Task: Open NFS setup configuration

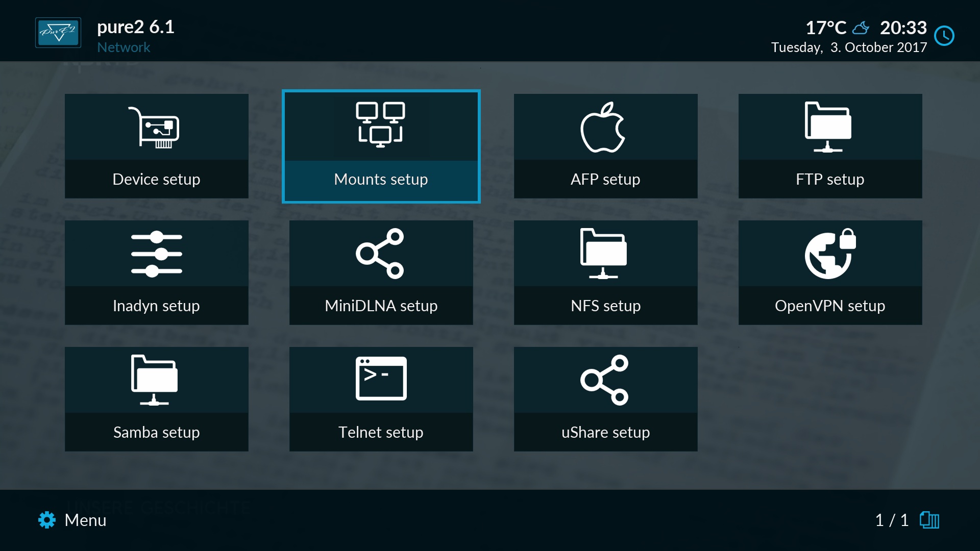Action: point(604,272)
